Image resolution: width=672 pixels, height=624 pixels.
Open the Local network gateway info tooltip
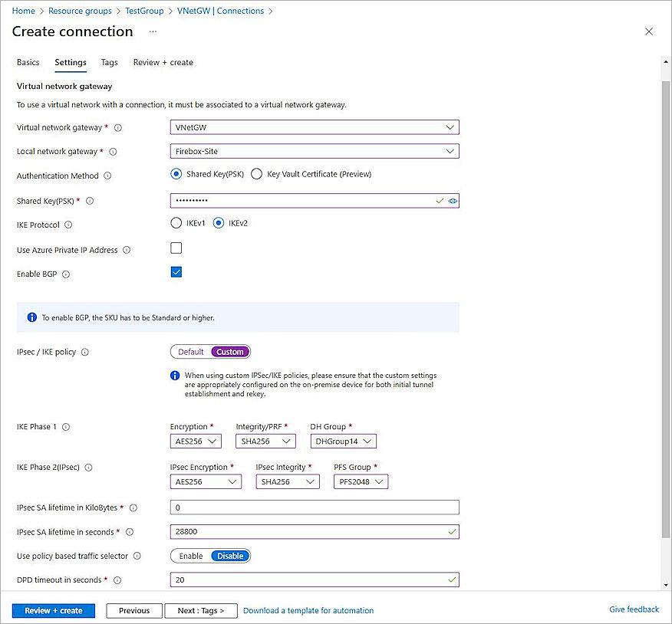click(x=111, y=152)
